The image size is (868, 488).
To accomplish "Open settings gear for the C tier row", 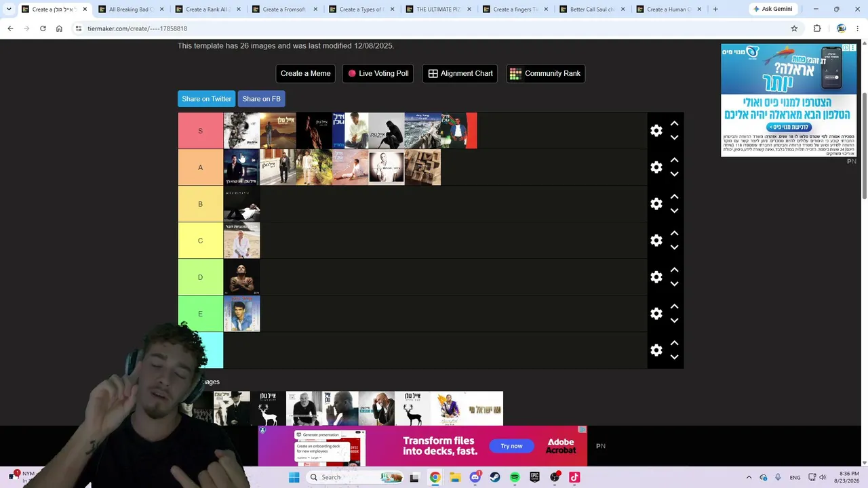I will (x=656, y=240).
